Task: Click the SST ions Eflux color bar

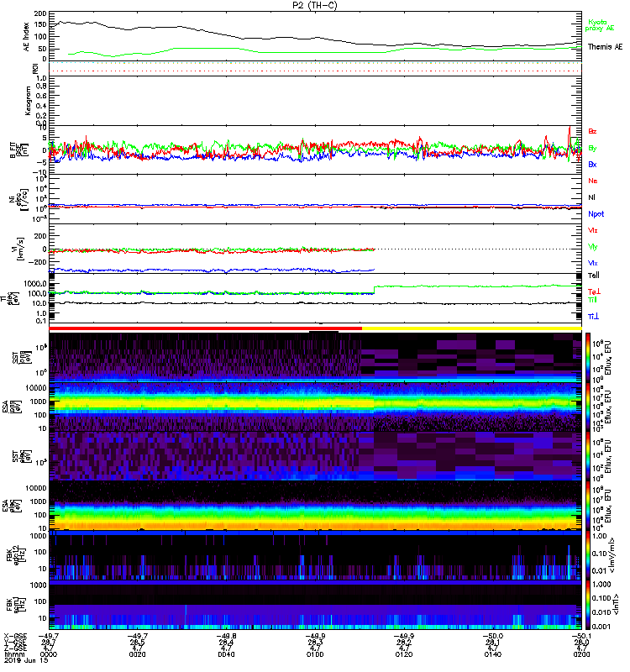Action: pos(588,356)
